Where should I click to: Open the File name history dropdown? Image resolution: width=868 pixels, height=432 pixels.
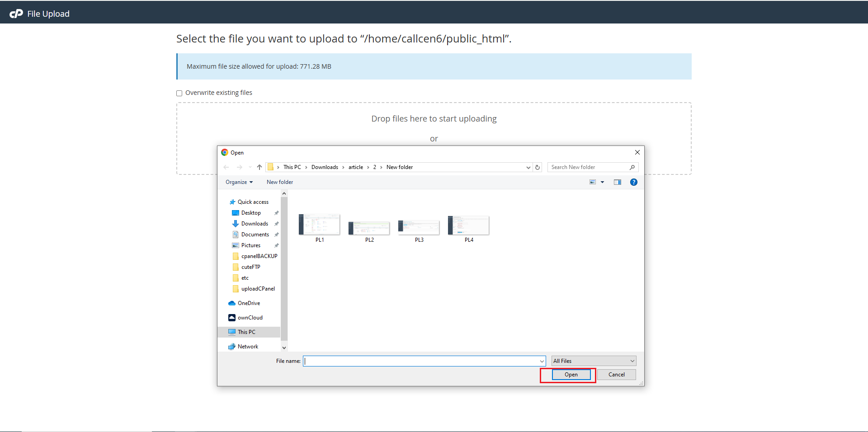click(x=542, y=361)
